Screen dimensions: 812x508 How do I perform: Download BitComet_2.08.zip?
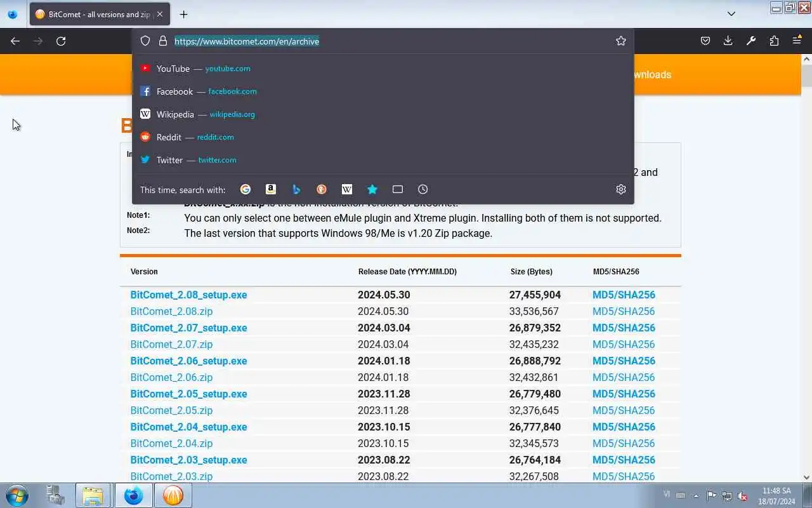171,311
